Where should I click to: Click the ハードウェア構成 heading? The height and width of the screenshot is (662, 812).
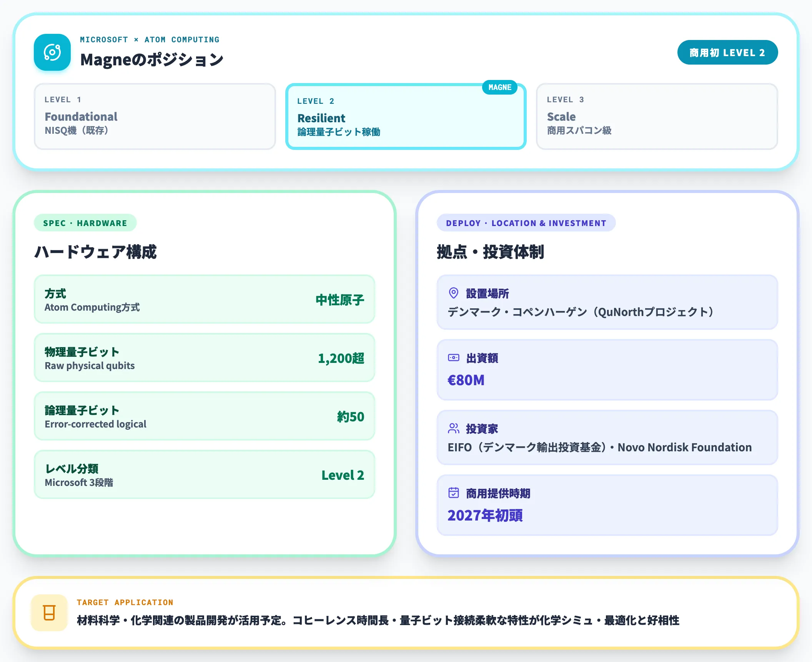pos(95,252)
